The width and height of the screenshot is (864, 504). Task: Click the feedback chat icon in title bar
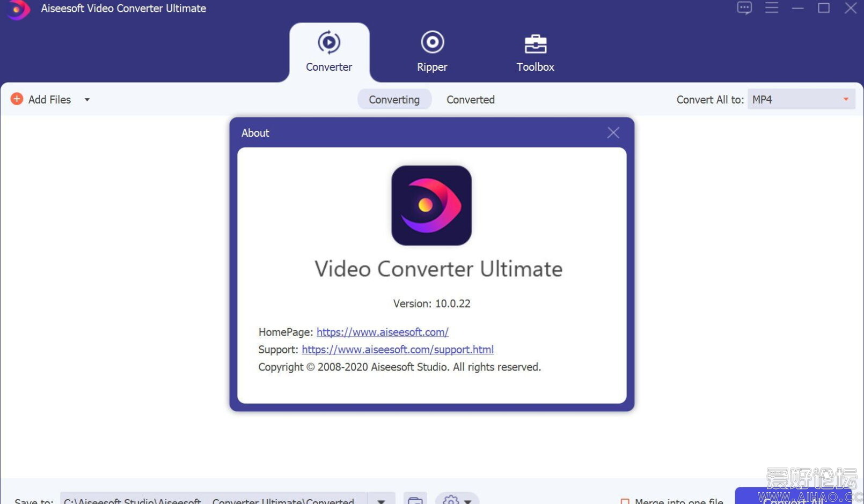[744, 8]
